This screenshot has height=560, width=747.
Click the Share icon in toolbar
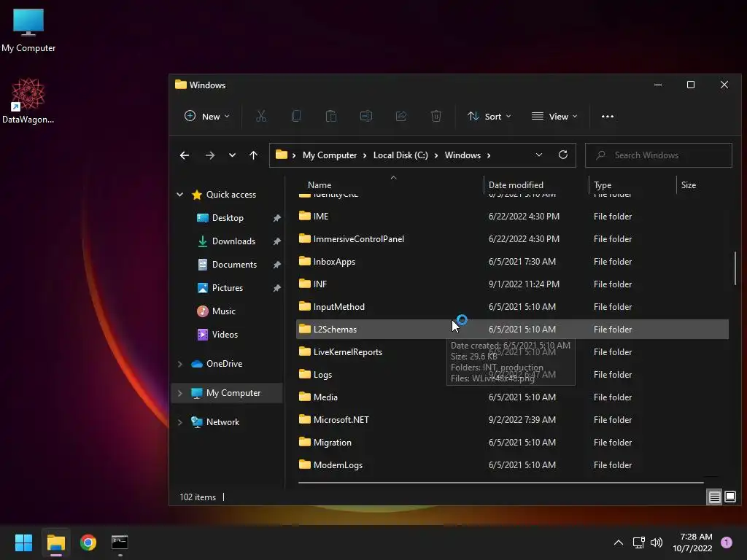click(x=401, y=116)
